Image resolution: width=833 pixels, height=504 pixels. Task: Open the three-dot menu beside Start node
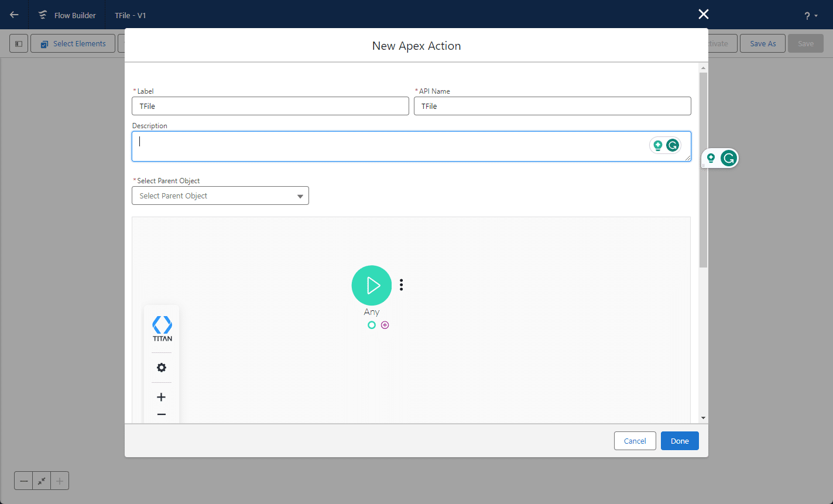coord(401,285)
